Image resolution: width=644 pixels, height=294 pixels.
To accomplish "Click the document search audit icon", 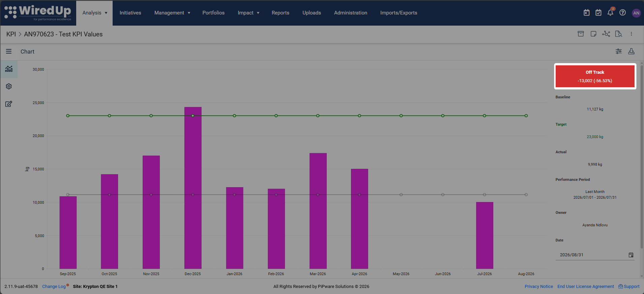I will pos(619,34).
